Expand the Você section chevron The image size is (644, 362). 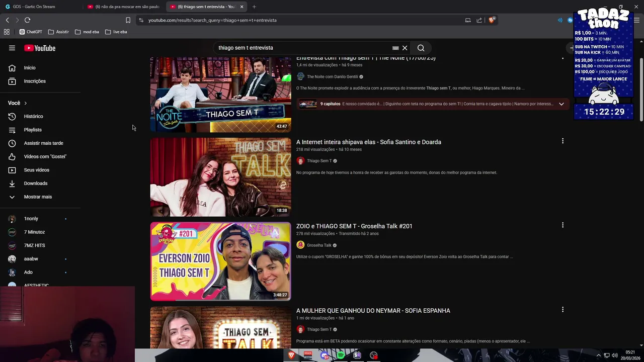(x=25, y=103)
